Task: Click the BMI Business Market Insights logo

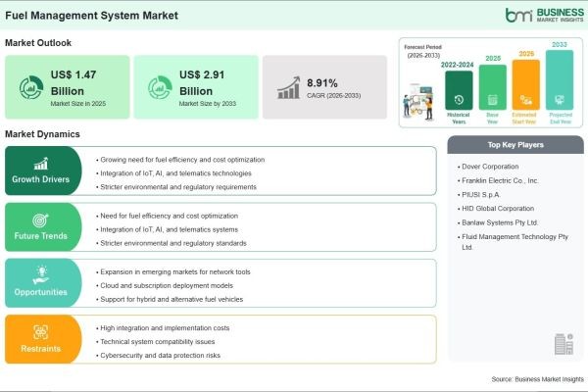Action: tap(545, 15)
